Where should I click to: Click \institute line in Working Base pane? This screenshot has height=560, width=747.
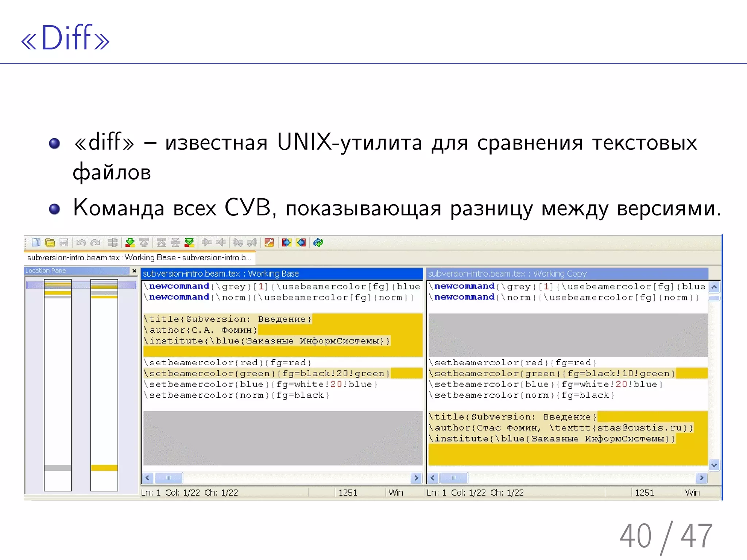pos(267,341)
